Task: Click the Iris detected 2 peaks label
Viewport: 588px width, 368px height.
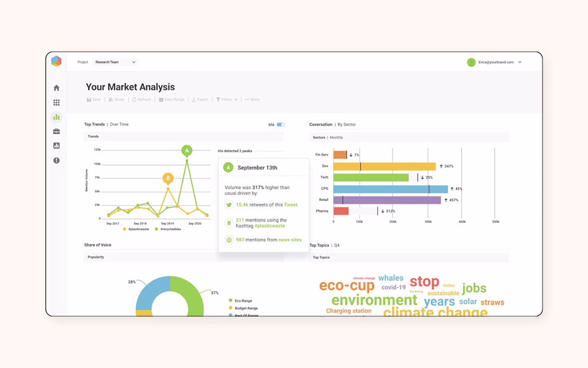Action: coord(235,151)
